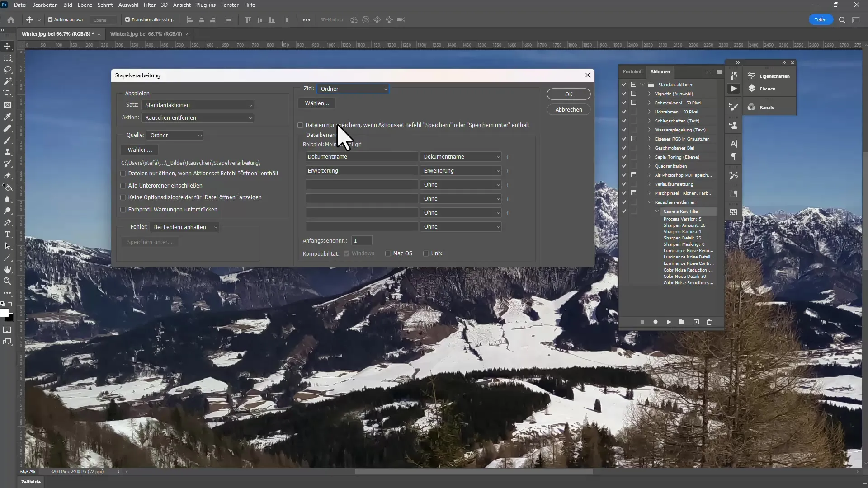
Task: Open the Quelle dropdown selector
Action: [175, 135]
